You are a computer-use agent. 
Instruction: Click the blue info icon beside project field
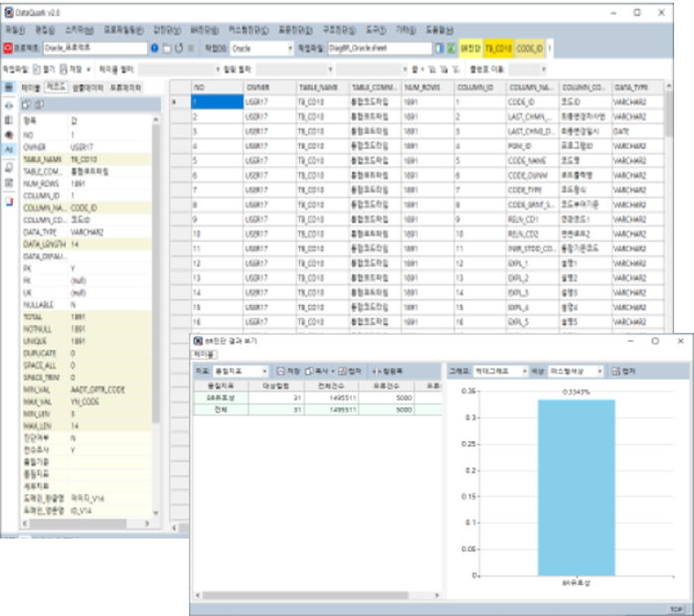click(154, 48)
